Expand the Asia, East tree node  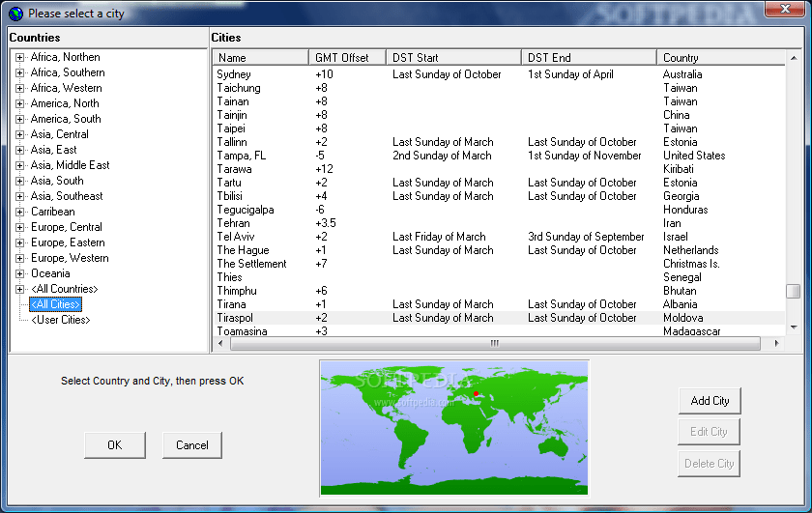[x=19, y=150]
